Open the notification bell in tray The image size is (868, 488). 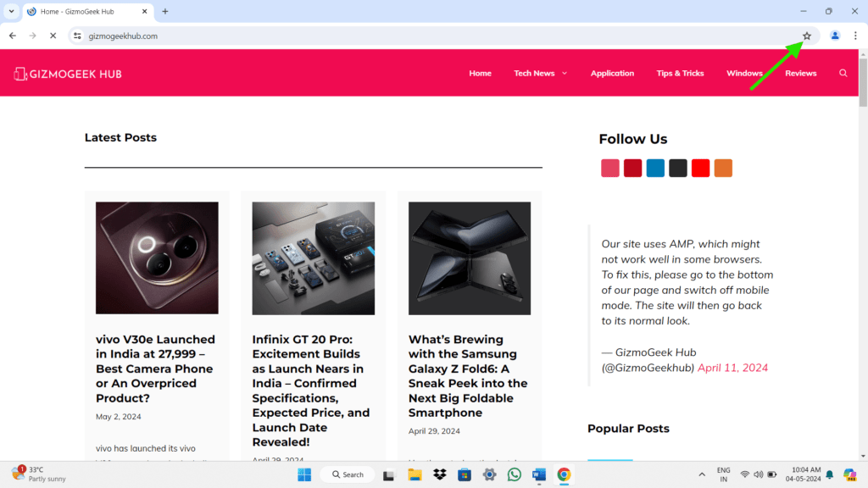pyautogui.click(x=830, y=474)
